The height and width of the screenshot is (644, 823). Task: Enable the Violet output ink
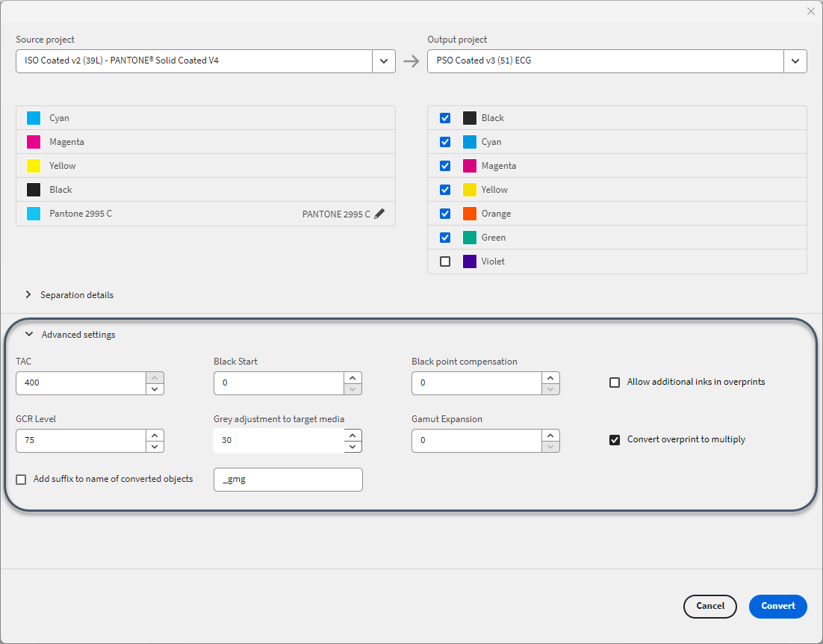point(445,261)
